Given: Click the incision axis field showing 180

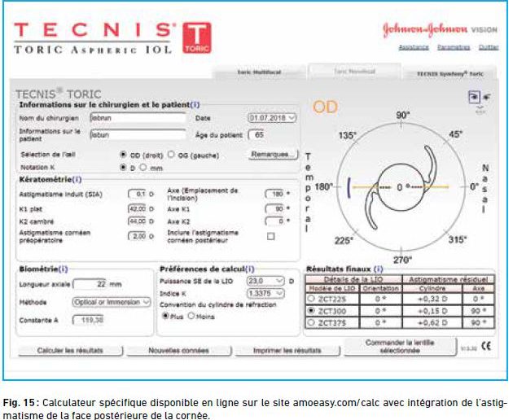Looking at the screenshot, I should 274,194.
